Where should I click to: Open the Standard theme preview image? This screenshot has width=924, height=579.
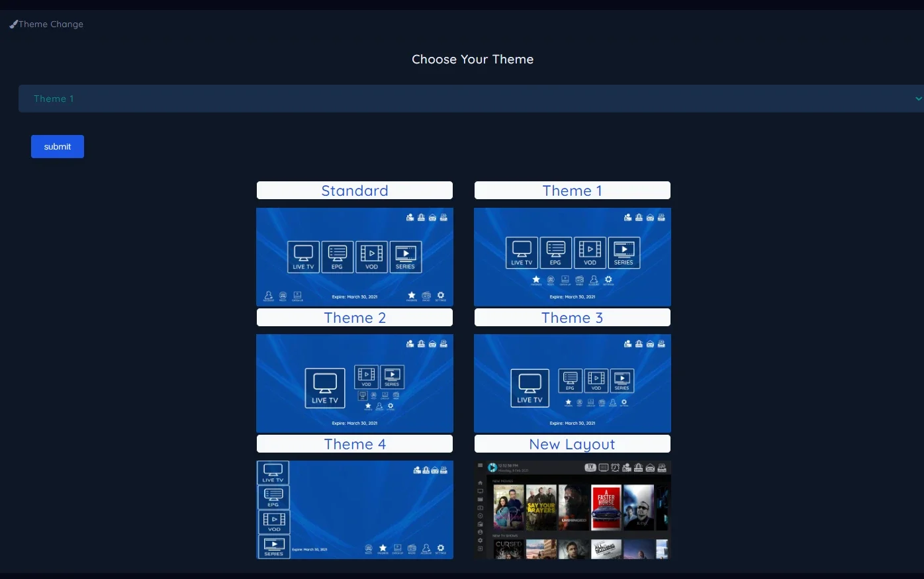click(x=355, y=257)
